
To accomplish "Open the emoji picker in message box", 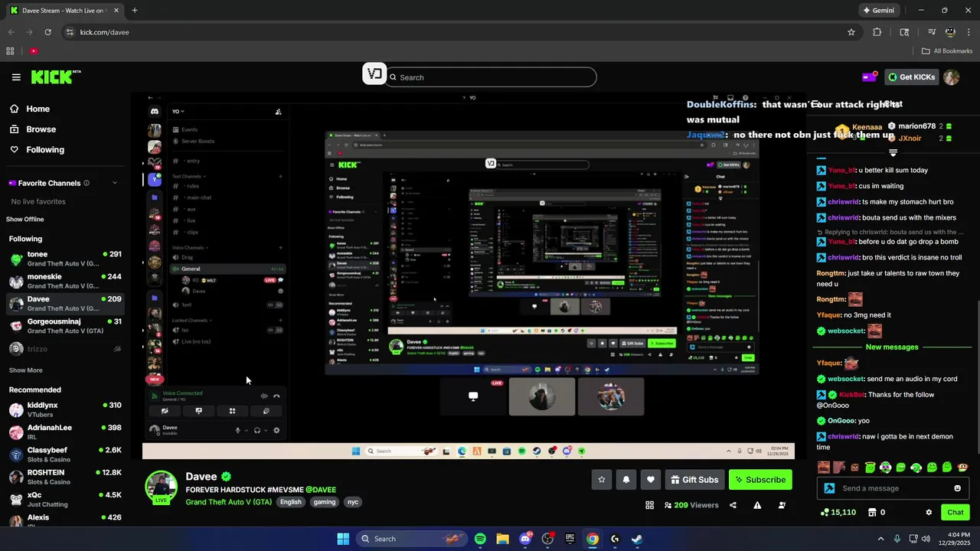I will pos(957,488).
